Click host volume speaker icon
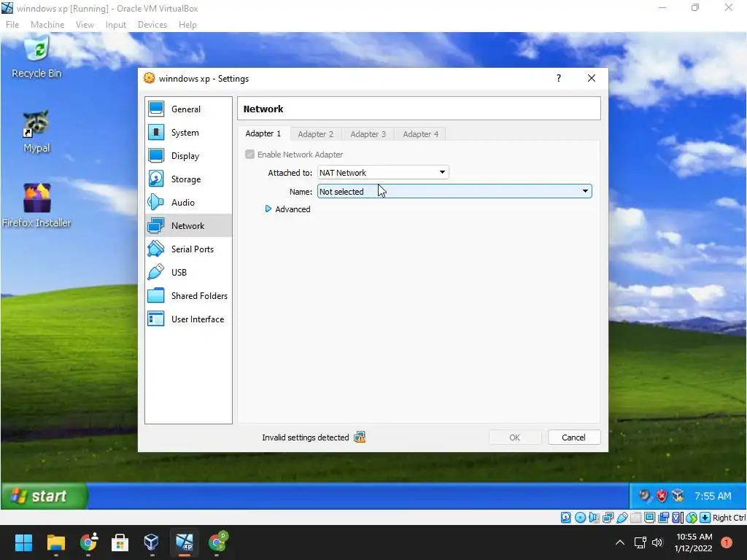The image size is (747, 560). pos(657,542)
